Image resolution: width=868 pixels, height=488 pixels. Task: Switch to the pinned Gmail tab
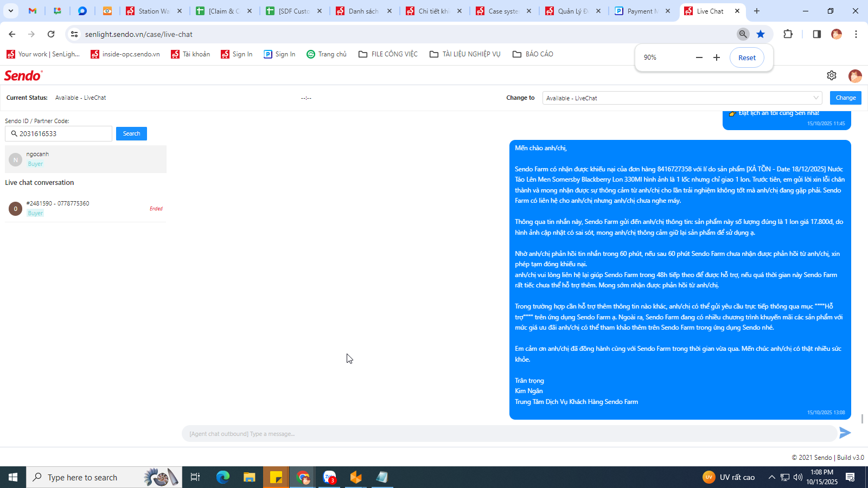[x=33, y=11]
